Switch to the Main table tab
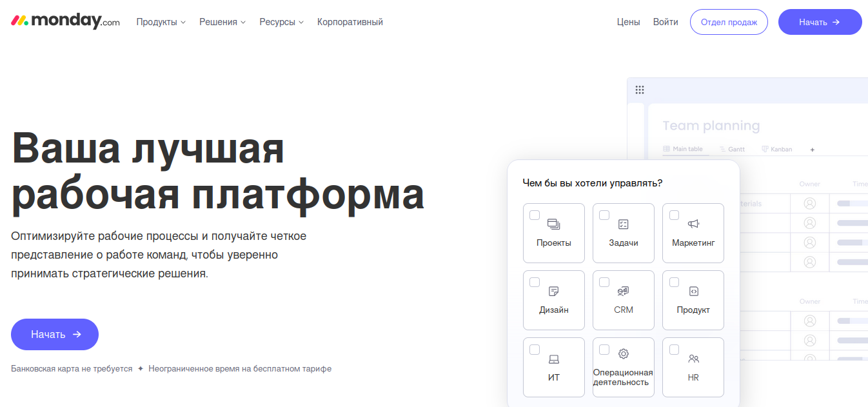This screenshot has height=407, width=868. pos(683,149)
